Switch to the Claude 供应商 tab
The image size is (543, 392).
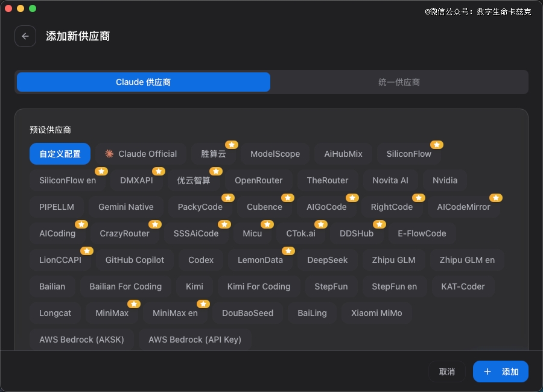point(144,82)
